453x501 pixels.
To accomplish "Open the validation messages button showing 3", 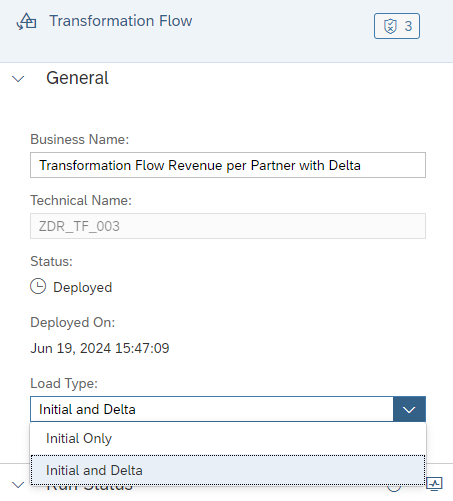I will 397,26.
